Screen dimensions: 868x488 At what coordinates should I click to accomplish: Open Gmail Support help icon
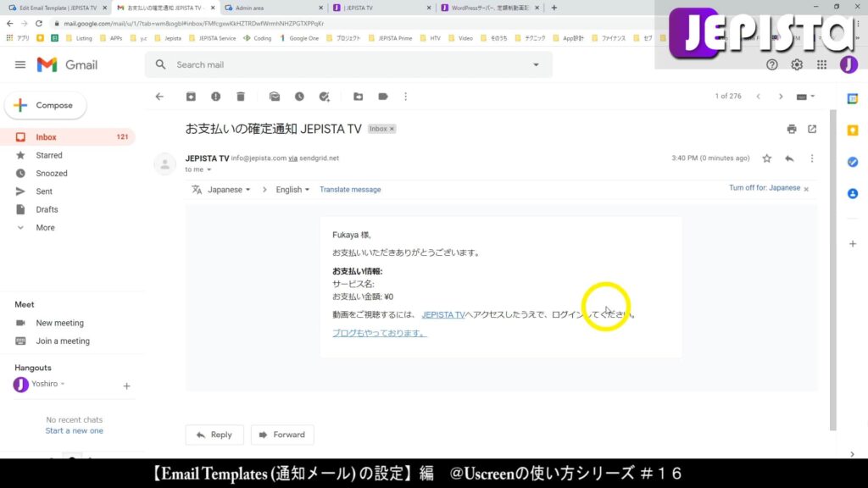pos(771,64)
